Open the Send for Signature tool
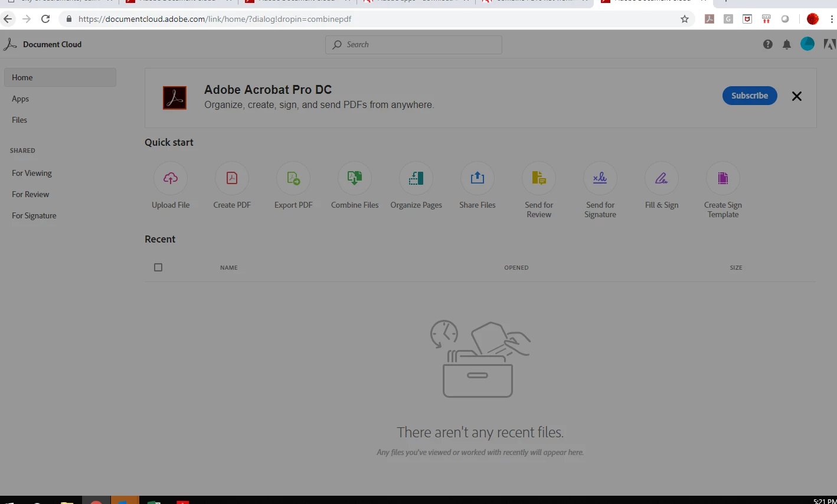 (600, 178)
